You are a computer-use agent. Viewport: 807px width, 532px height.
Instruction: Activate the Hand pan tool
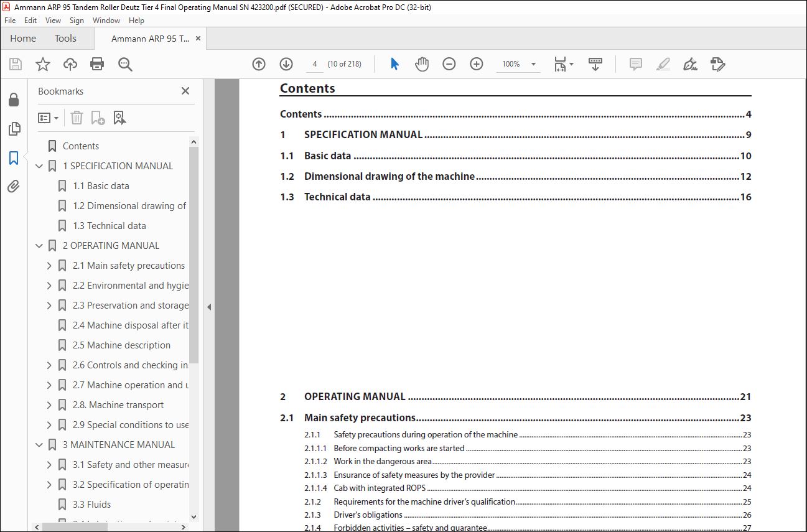click(x=422, y=64)
